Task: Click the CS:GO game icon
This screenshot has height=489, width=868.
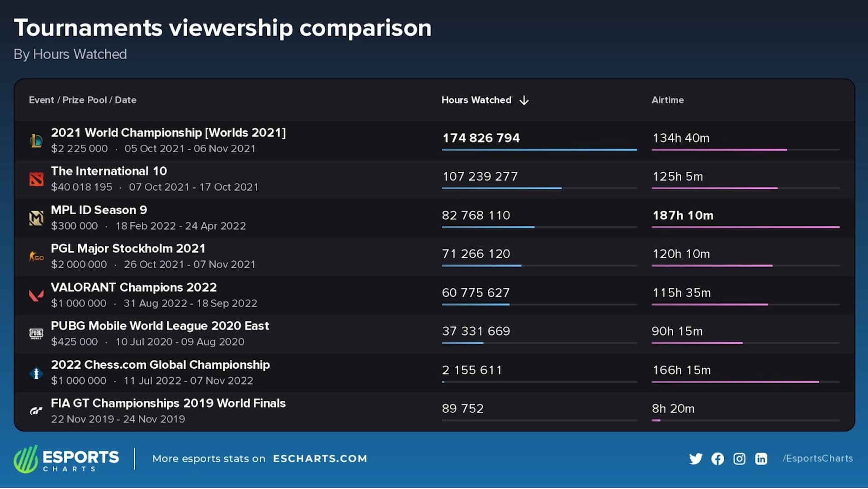Action: pyautogui.click(x=36, y=257)
